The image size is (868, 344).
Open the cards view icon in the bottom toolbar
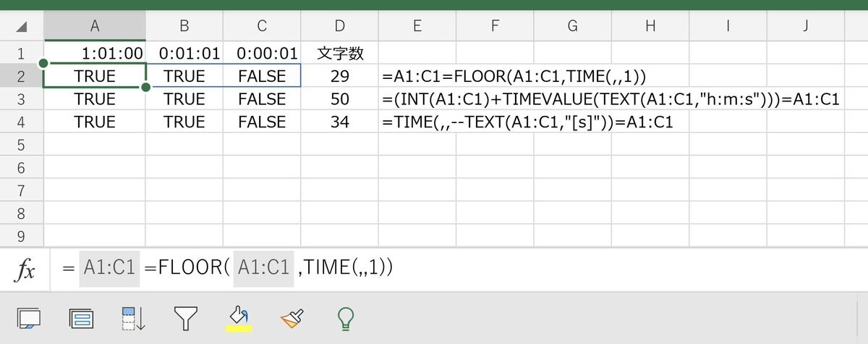pos(28,317)
